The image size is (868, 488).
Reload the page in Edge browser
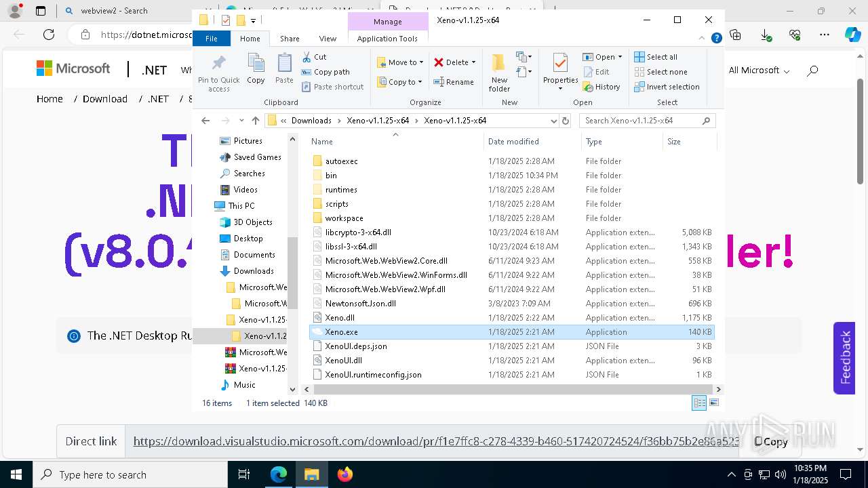tap(49, 35)
